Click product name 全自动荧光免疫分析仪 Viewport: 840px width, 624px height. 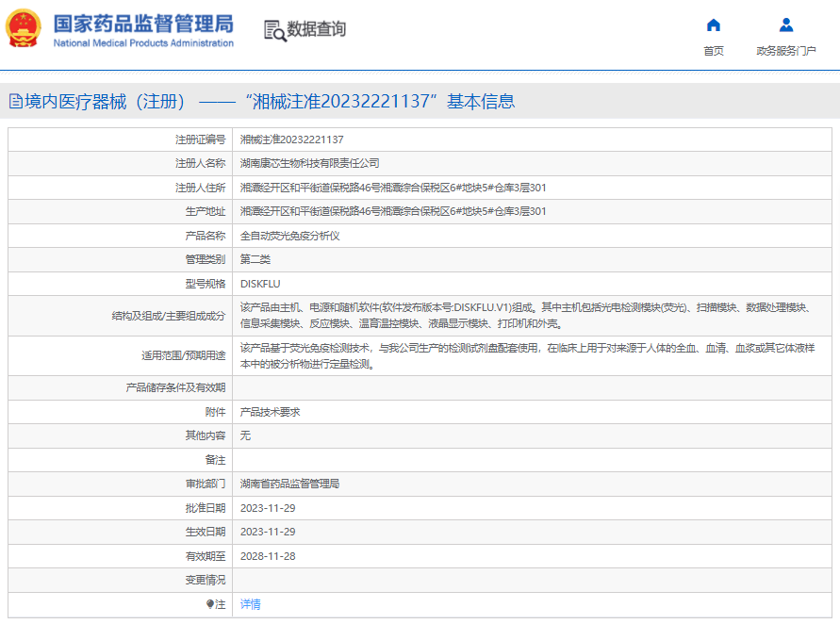[x=289, y=236]
